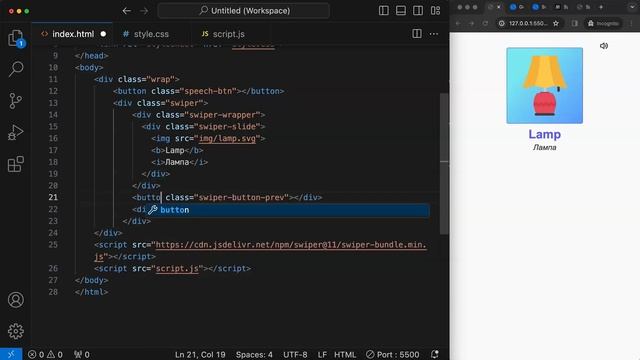Click the unsaved dot on index.html tab

click(103, 34)
